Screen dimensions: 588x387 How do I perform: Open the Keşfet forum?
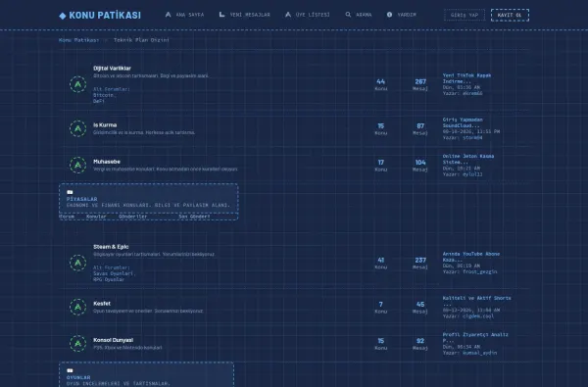point(102,304)
